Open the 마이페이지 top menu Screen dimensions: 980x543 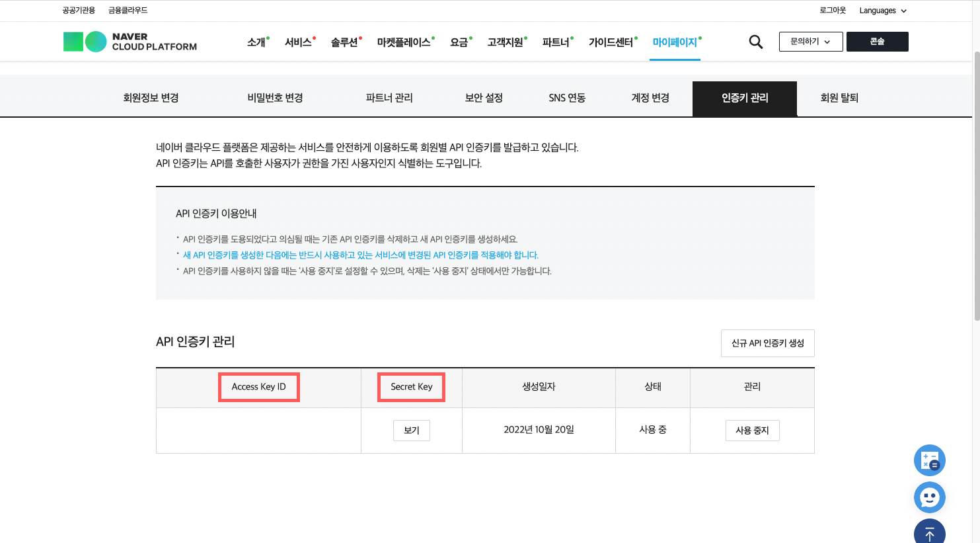click(x=675, y=42)
